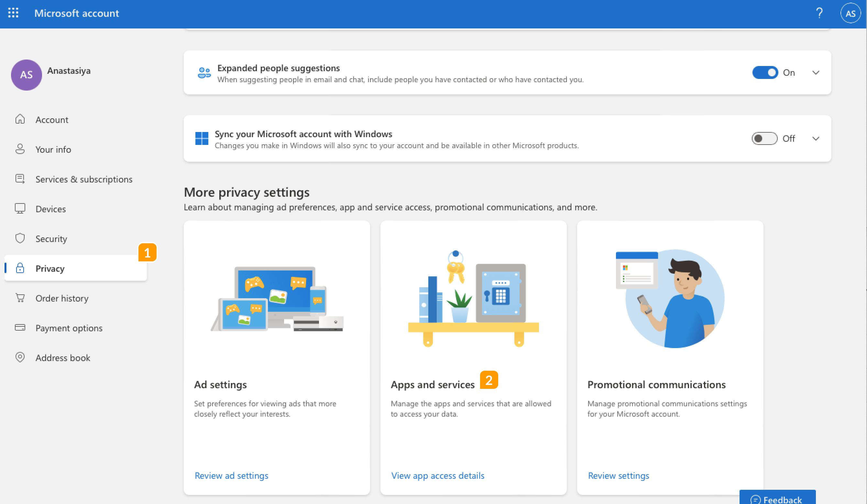Select the Order history cart icon

click(20, 298)
